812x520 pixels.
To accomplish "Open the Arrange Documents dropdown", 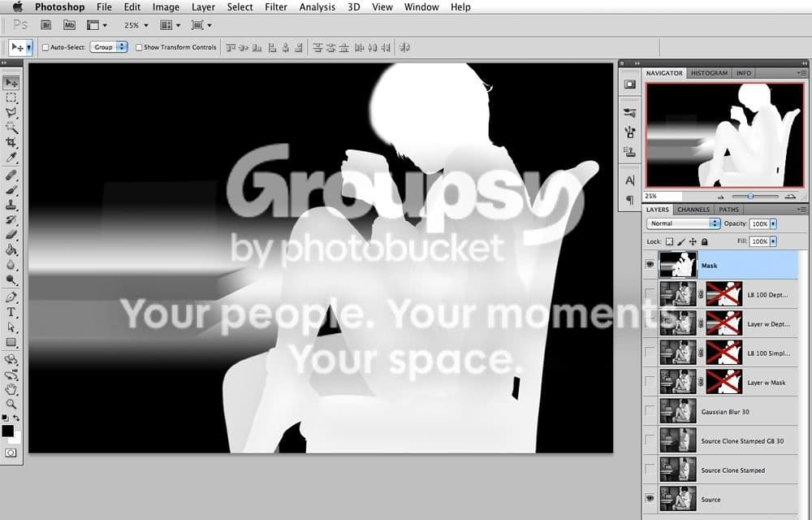I will click(x=171, y=25).
